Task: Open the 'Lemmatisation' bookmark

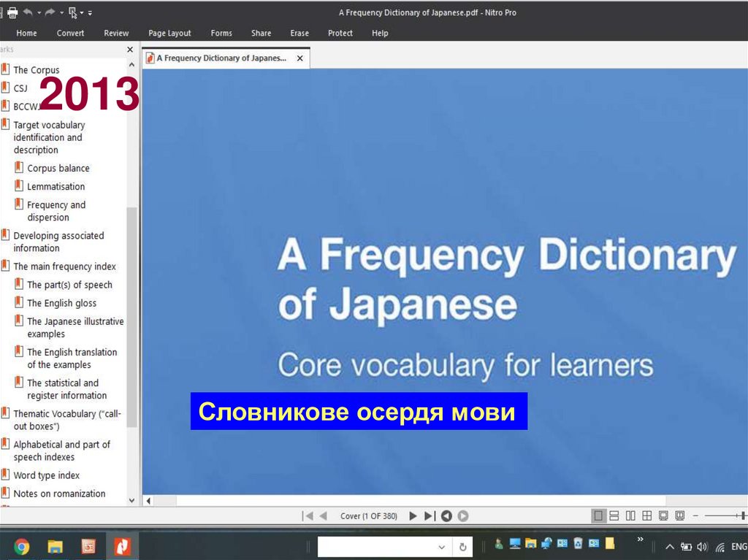Action: tap(56, 186)
